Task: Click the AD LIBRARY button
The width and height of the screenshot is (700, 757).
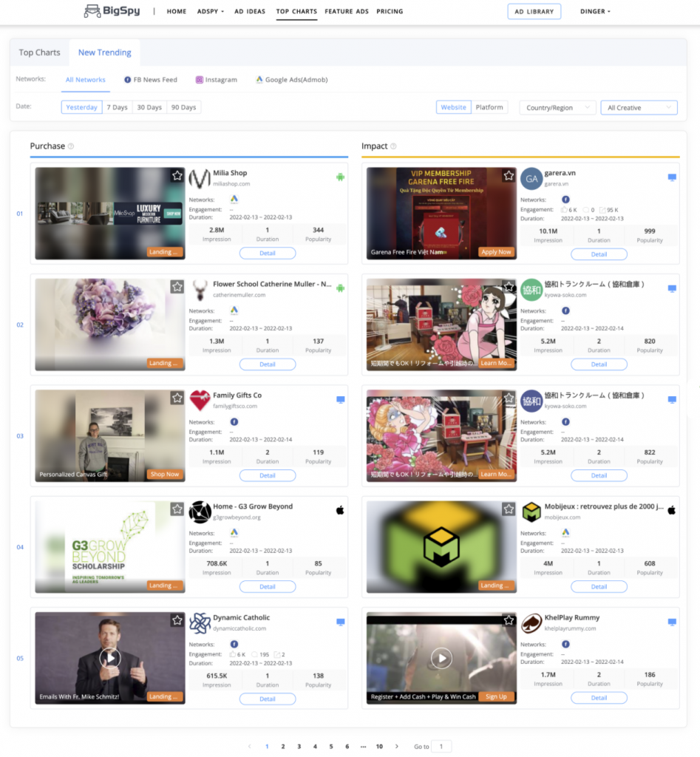Action: click(534, 12)
